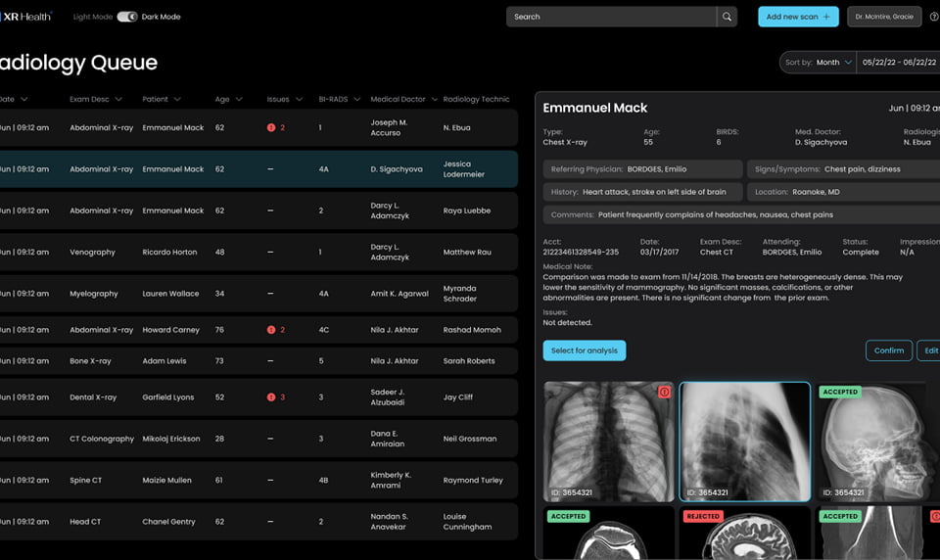The height and width of the screenshot is (560, 940).
Task: Click account number 21223461328549-235
Action: tap(581, 253)
